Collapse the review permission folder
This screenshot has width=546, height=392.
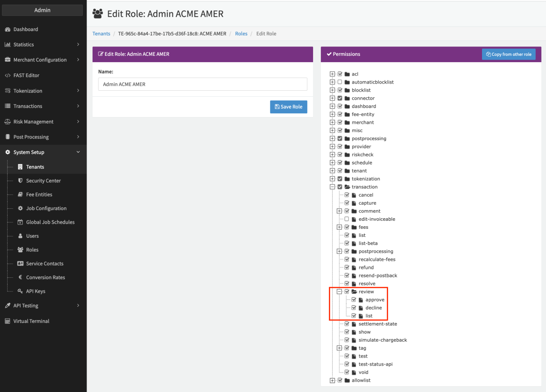[x=339, y=292]
